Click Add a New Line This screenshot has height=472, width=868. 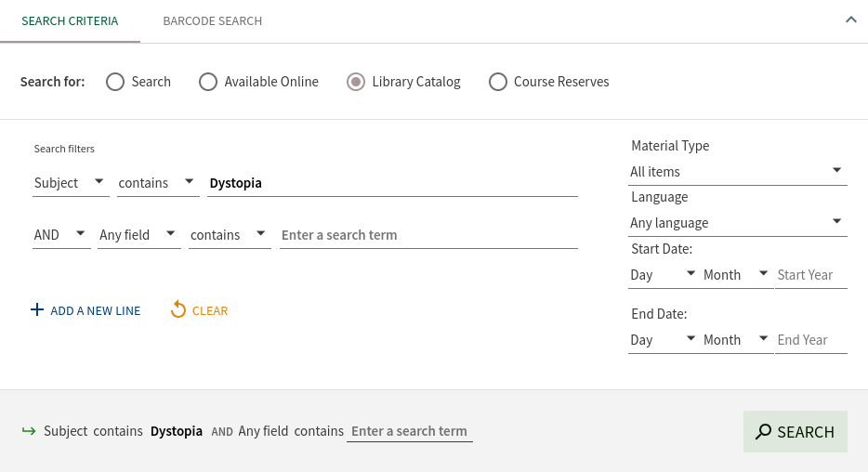pyautogui.click(x=95, y=310)
